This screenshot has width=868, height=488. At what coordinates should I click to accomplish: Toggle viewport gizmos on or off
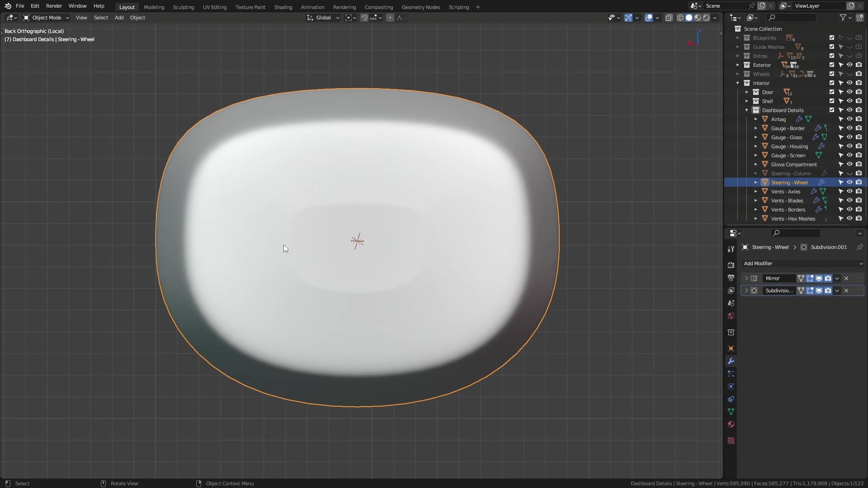[628, 18]
